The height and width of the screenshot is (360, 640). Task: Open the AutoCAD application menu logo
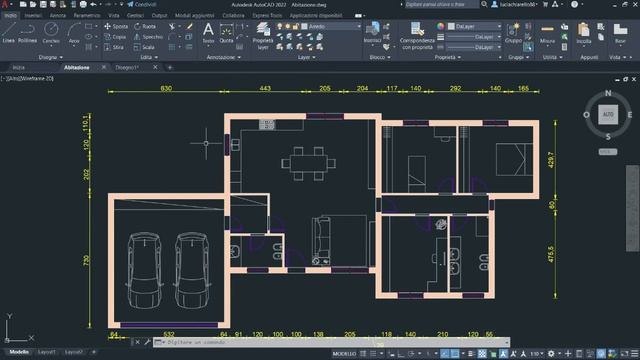tap(5, 4)
